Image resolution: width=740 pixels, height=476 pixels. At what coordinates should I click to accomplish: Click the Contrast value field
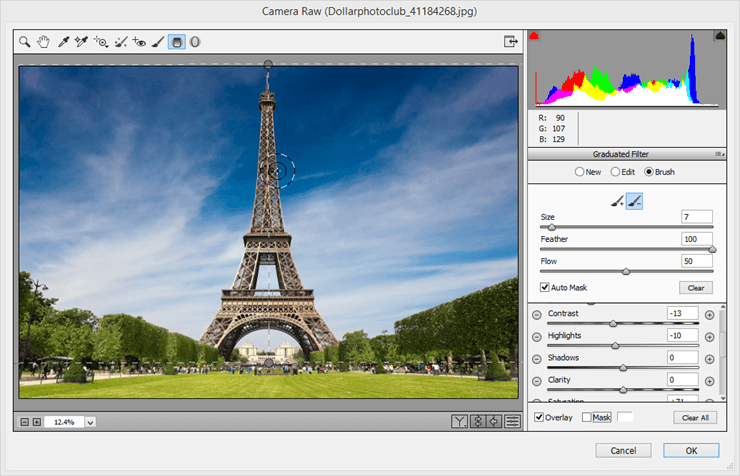[x=683, y=313]
